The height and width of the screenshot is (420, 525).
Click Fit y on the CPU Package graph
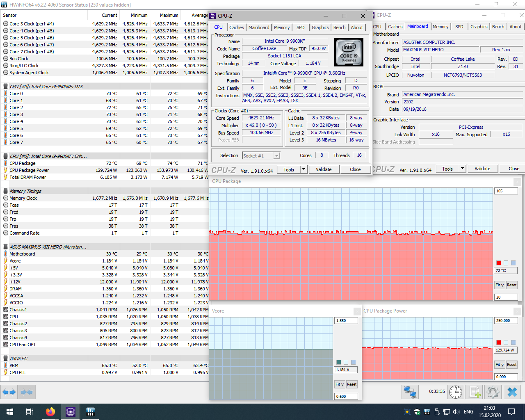click(x=500, y=285)
